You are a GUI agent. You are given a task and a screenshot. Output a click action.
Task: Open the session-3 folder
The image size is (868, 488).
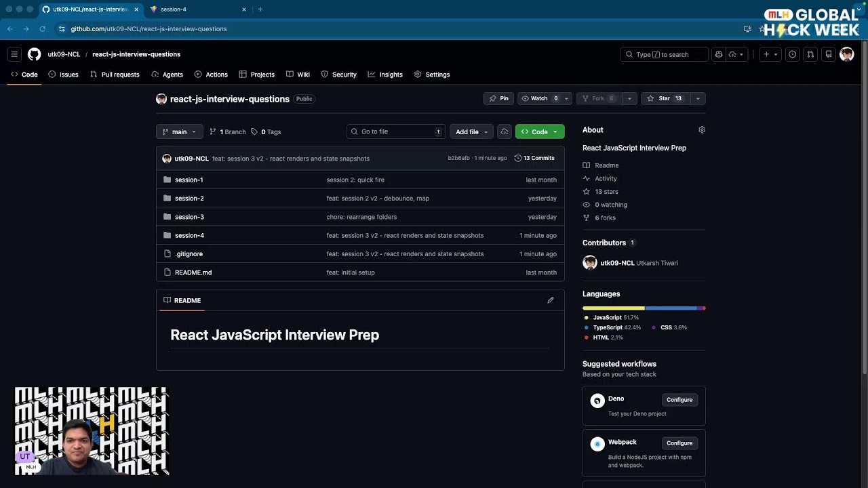(189, 217)
